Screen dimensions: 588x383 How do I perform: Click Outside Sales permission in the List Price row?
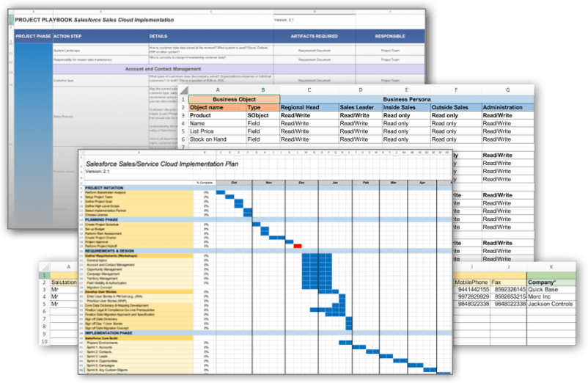point(456,131)
